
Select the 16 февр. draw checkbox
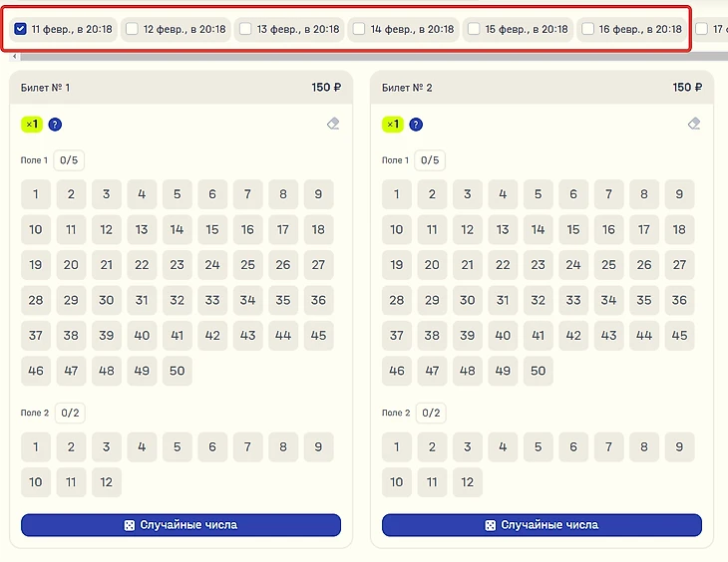point(587,29)
